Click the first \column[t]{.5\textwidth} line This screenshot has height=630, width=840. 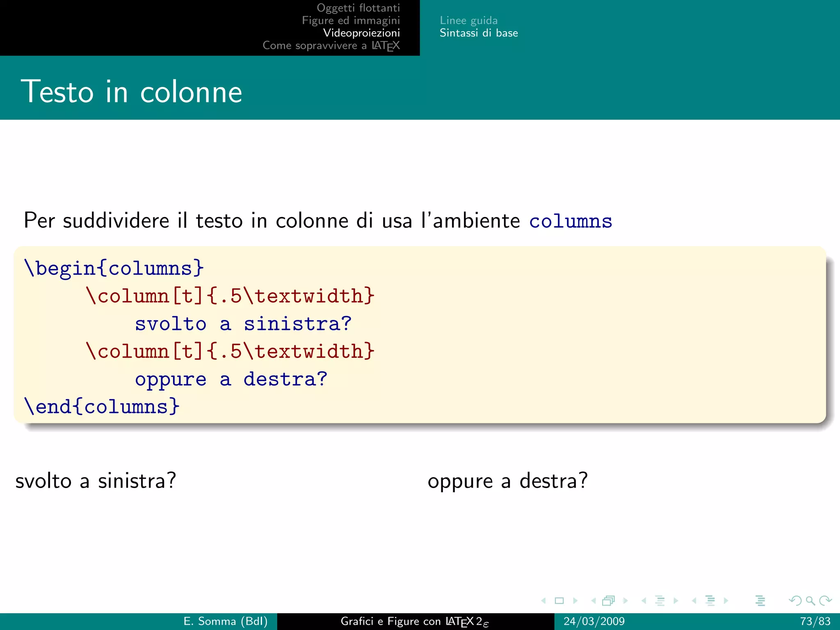click(230, 296)
